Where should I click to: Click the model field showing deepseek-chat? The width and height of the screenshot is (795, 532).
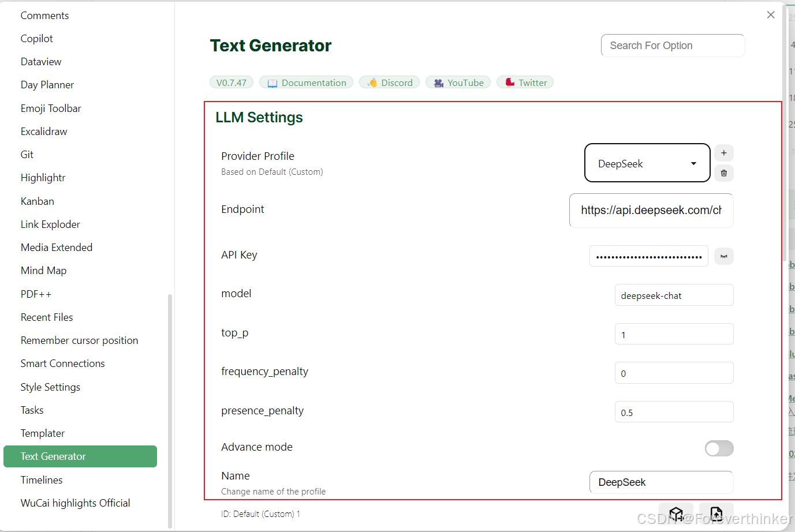674,295
